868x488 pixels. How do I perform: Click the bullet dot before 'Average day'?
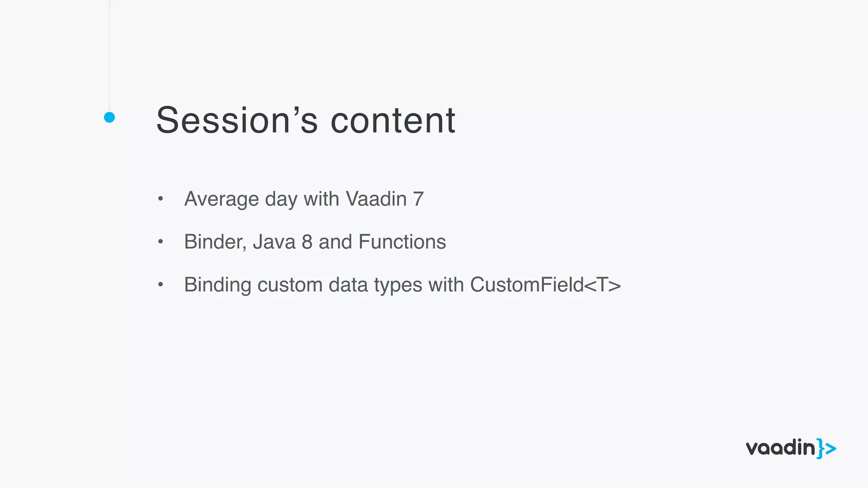pos(160,199)
